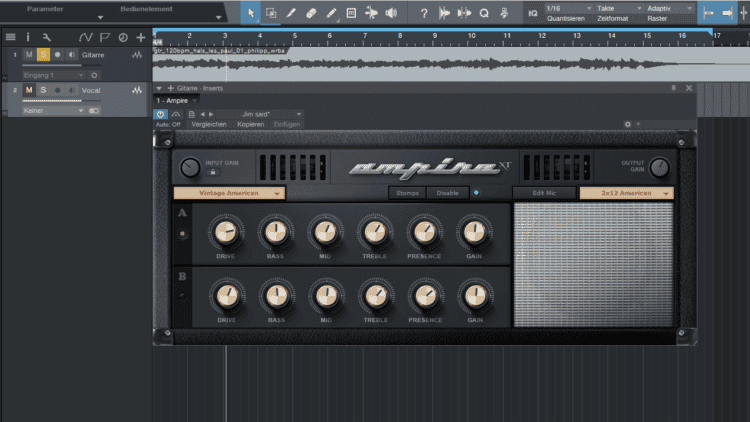
Task: Toggle the Ampire plugin power button
Action: 161,114
